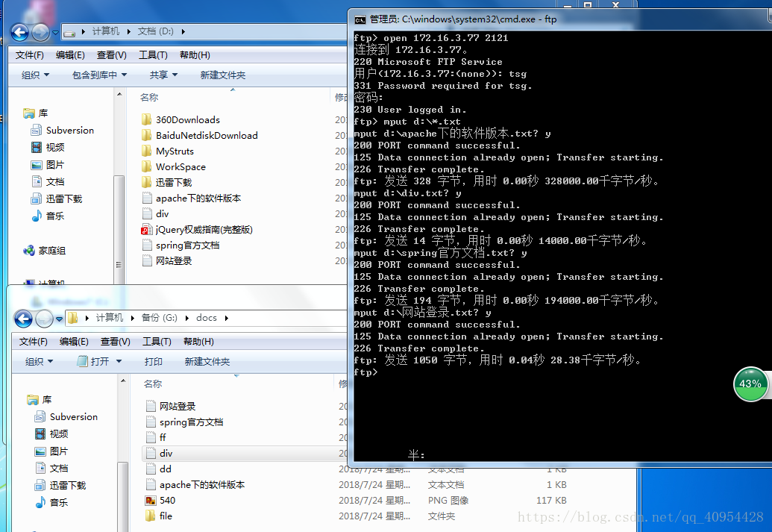772x532 pixels.
Task: Select 迅雷下载 folder in D: drive file list
Action: (167, 183)
